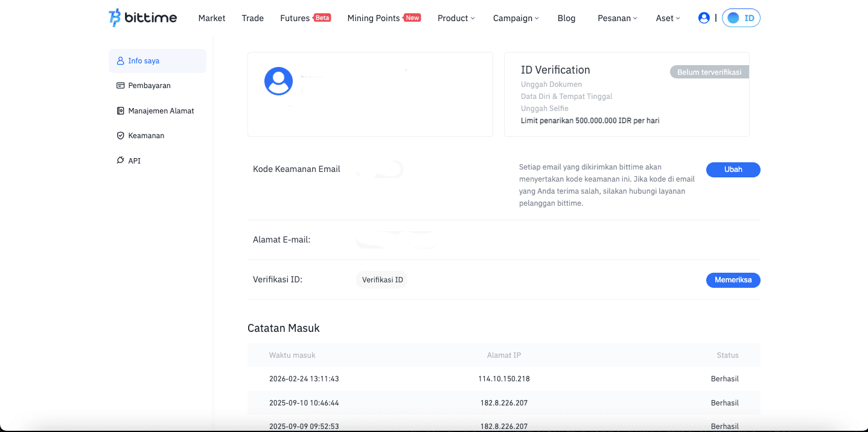Open the Pesanan dropdown menu
Image resolution: width=868 pixels, height=432 pixels.
click(x=617, y=18)
